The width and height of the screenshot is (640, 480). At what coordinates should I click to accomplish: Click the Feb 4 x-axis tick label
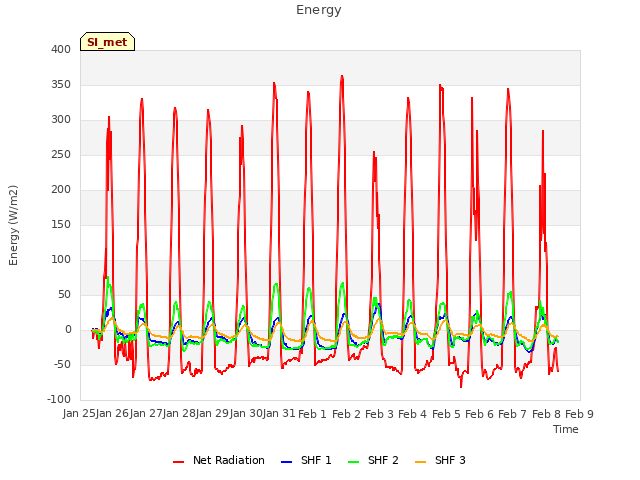click(412, 414)
